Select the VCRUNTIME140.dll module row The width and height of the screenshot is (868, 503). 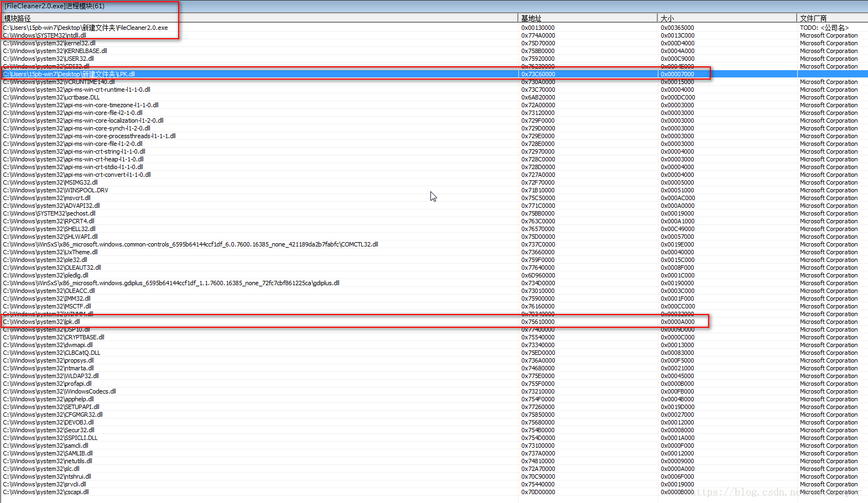tap(434, 82)
